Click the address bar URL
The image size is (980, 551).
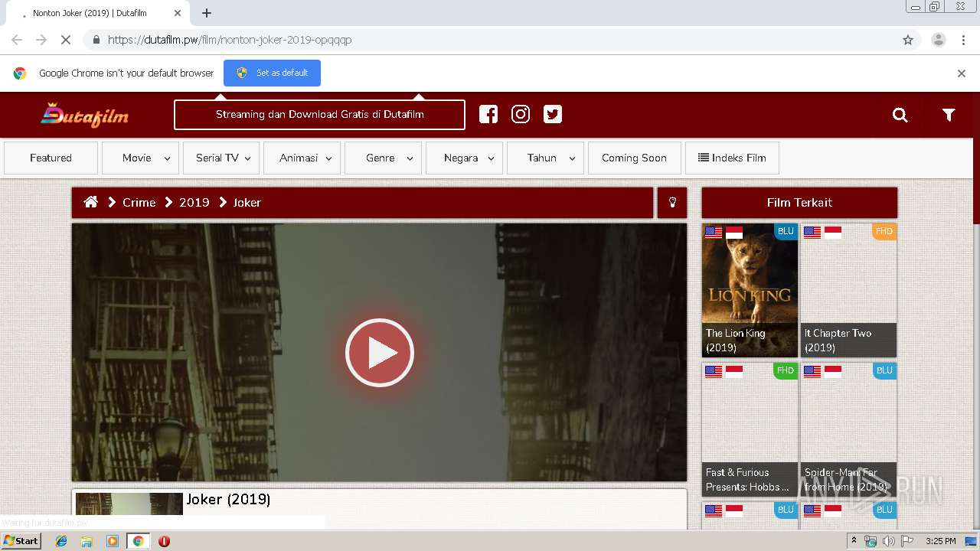pyautogui.click(x=230, y=40)
